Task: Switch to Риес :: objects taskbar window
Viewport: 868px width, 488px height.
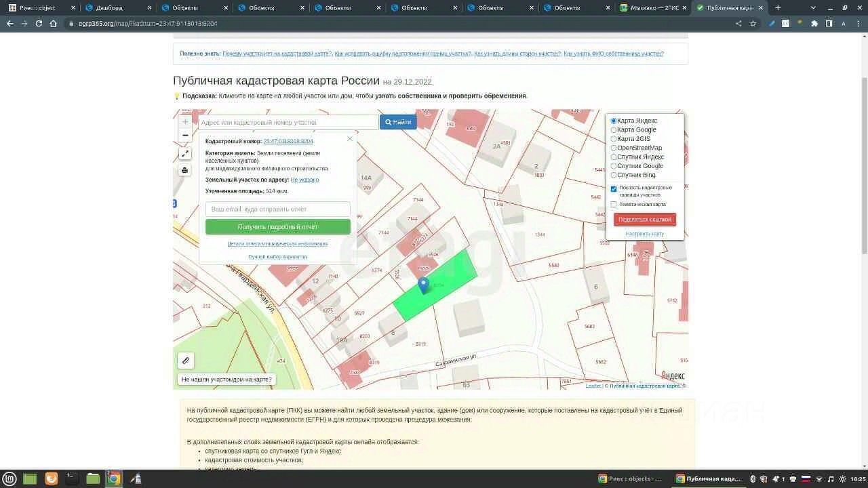Action: click(x=631, y=479)
